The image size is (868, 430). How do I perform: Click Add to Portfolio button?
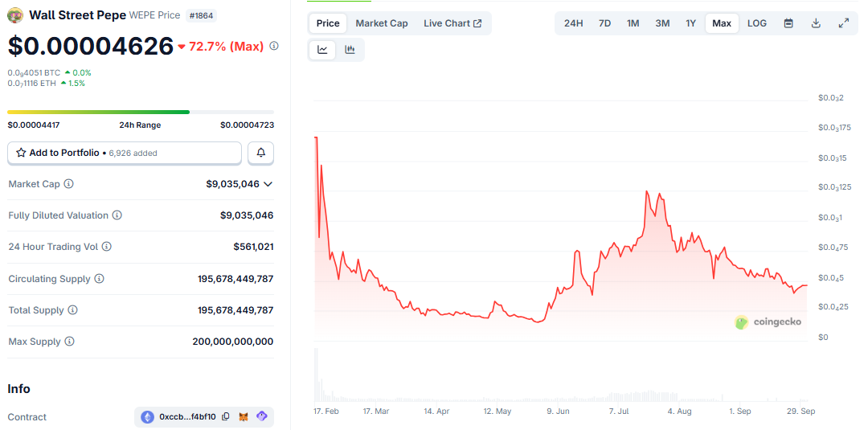click(124, 153)
